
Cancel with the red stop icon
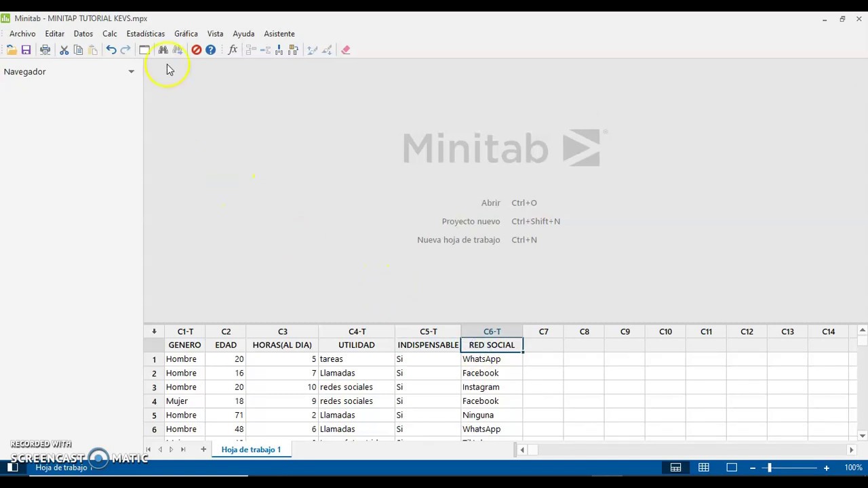pos(196,50)
